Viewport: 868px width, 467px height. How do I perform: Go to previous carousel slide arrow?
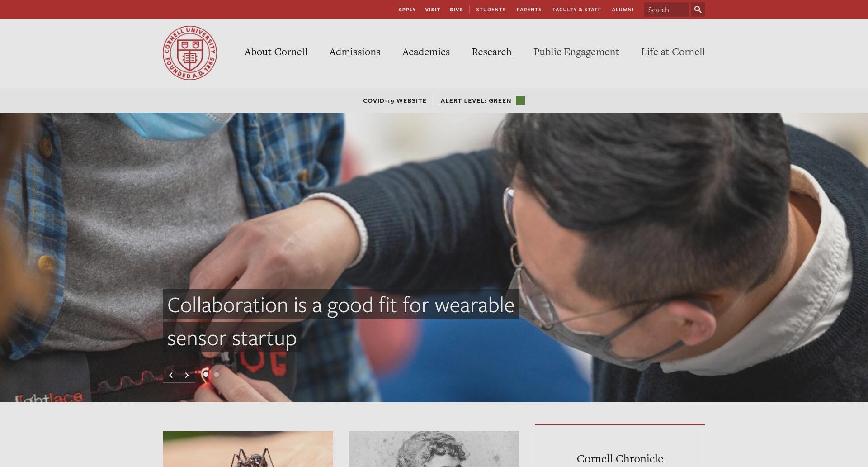[171, 375]
